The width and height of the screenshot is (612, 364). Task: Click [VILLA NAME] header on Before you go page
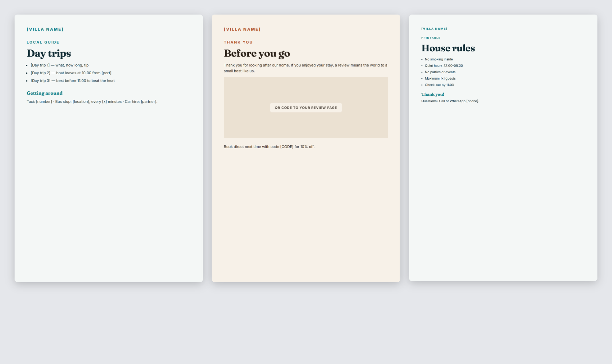click(x=242, y=29)
